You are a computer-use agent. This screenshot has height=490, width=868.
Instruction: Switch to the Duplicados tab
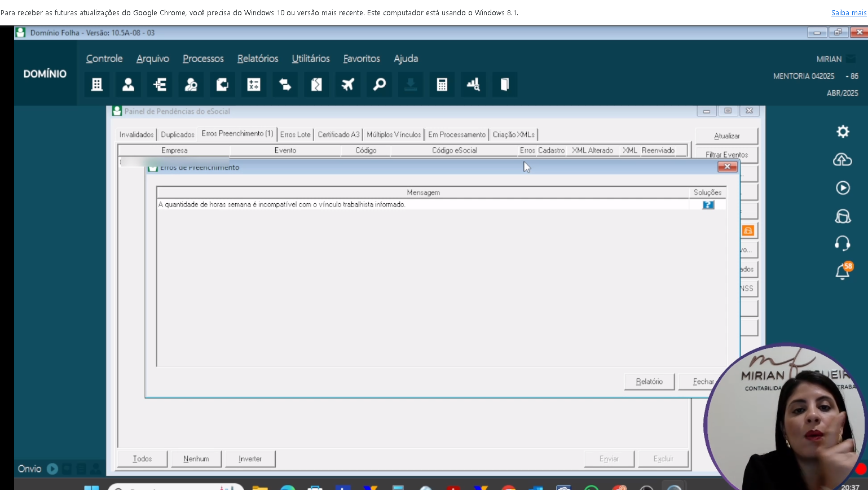[x=178, y=135]
